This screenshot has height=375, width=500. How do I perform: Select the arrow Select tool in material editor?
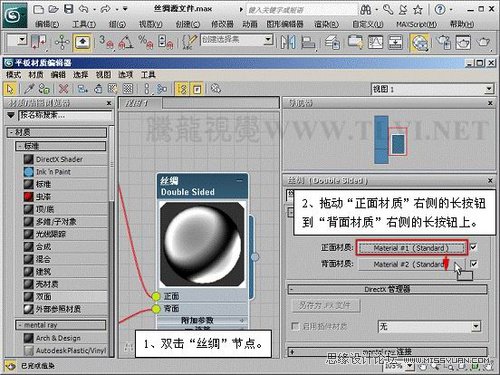click(x=10, y=89)
